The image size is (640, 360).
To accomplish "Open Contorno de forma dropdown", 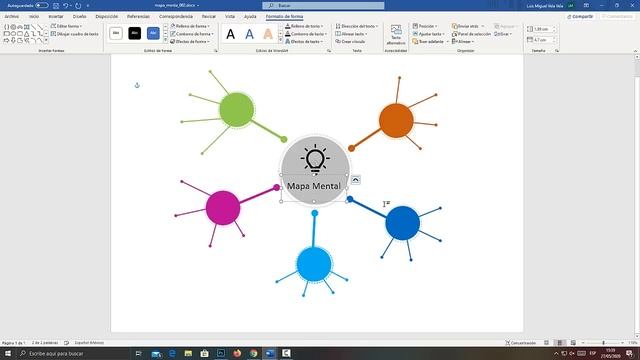I will click(192, 34).
